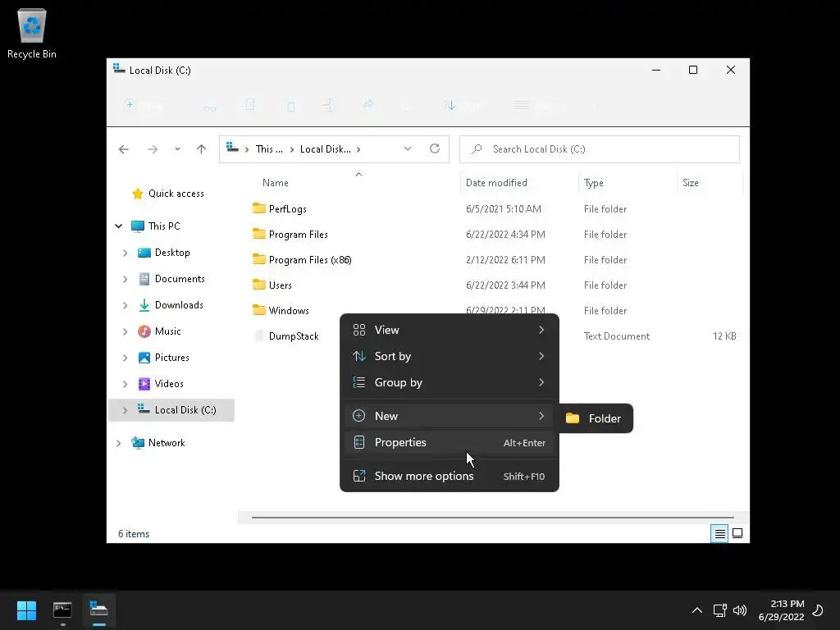Image resolution: width=840 pixels, height=630 pixels.
Task: Expand the Downloads tree node
Action: [x=125, y=305]
